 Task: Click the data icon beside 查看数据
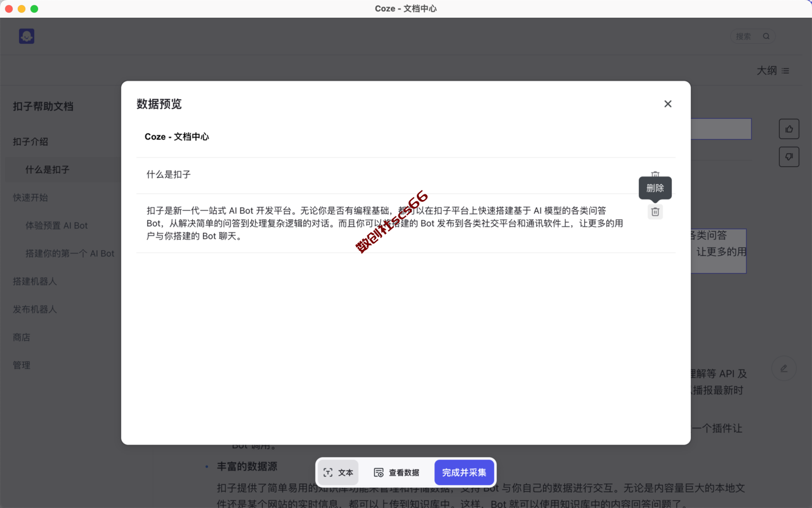(379, 472)
